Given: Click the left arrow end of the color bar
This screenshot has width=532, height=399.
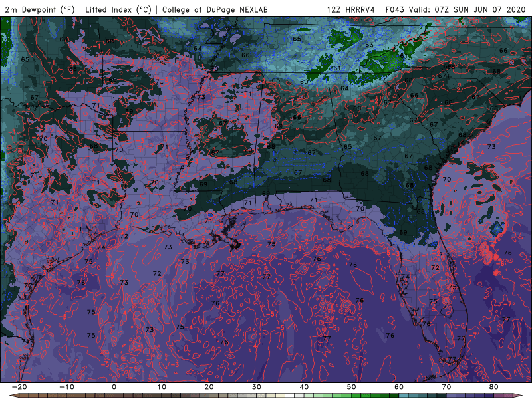Looking at the screenshot, I should pos(13,396).
